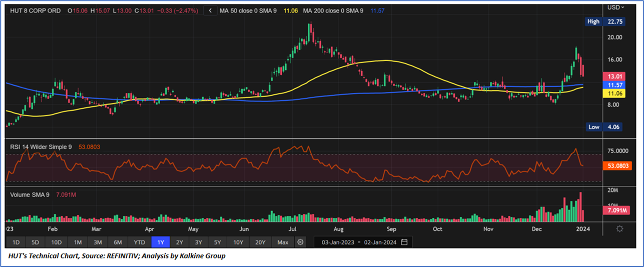Screen dimensions: 644x267
Task: Click chart settings gear at bottom right
Action: coord(619,228)
